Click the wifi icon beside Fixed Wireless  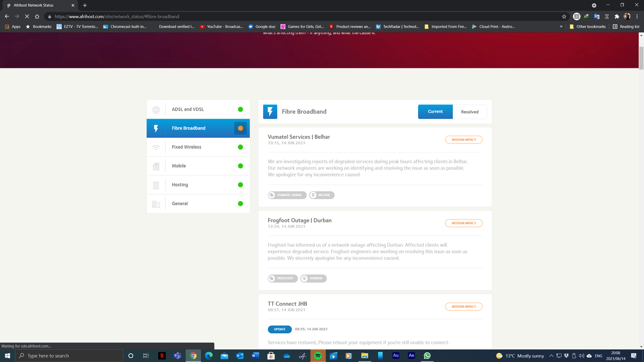tap(156, 147)
